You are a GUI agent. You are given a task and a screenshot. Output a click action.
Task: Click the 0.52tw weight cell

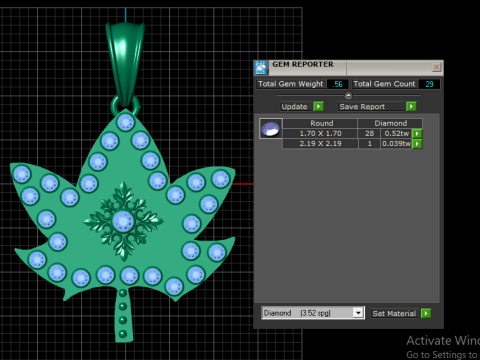point(396,133)
